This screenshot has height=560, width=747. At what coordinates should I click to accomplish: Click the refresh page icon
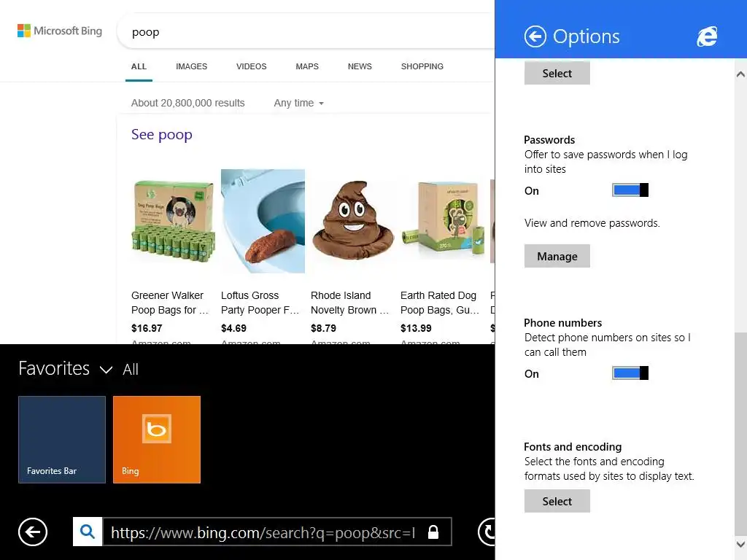pos(487,532)
